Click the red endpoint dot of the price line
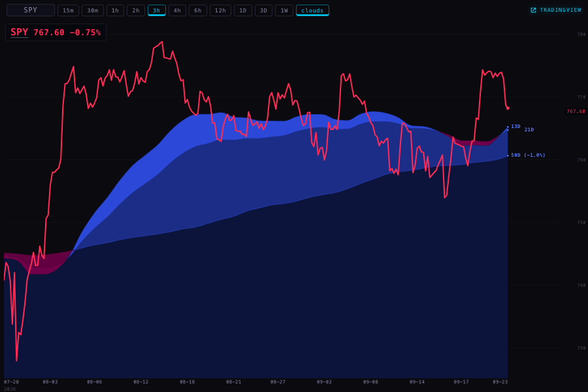 tap(508, 108)
